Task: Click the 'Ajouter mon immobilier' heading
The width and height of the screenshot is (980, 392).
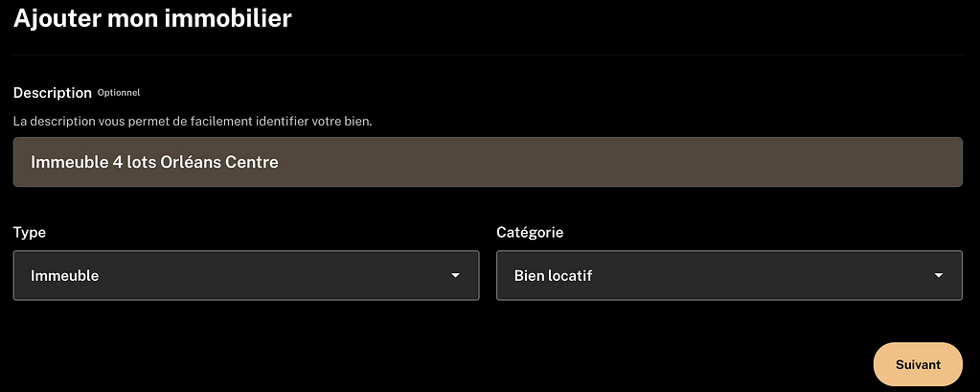Action: (x=152, y=18)
